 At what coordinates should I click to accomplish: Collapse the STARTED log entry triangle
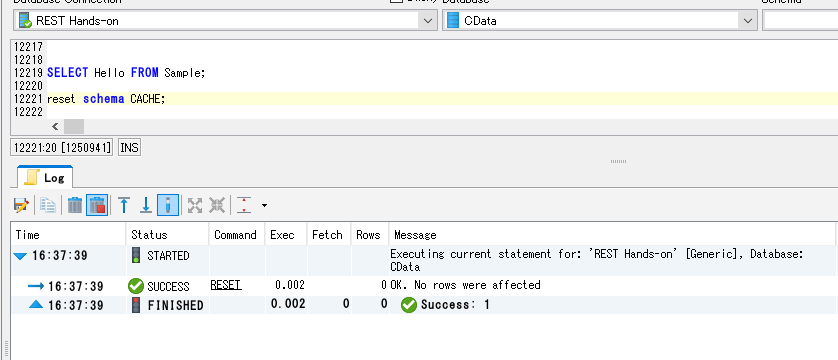pos(20,256)
